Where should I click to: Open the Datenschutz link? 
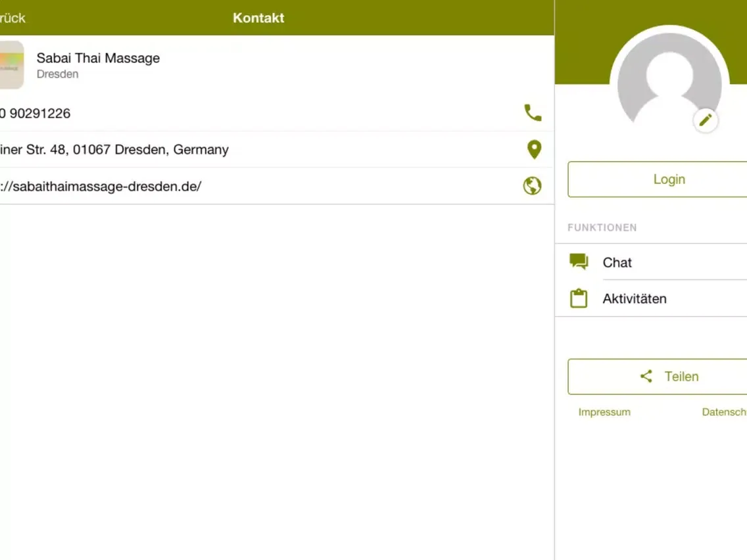coord(724,412)
